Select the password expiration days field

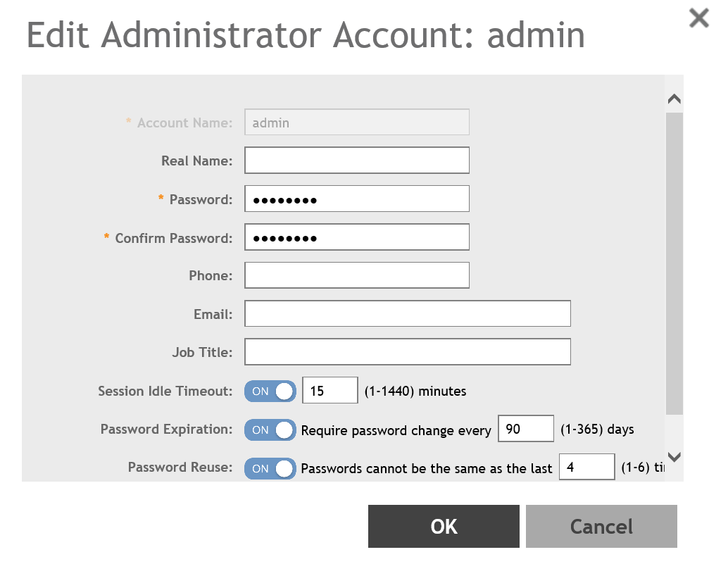526,429
